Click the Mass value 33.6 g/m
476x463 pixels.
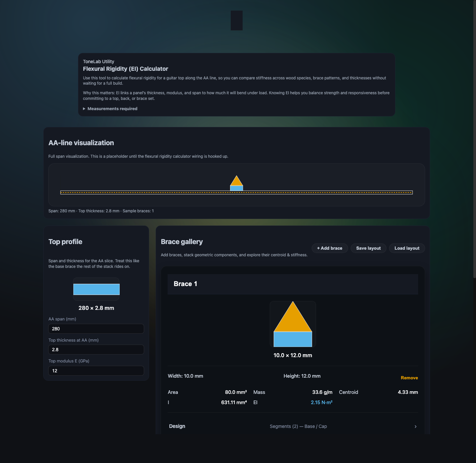point(322,392)
